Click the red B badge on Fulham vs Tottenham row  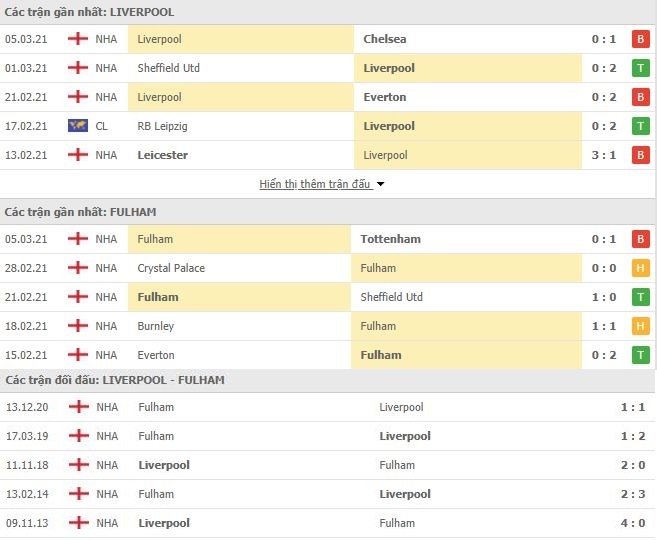(640, 239)
